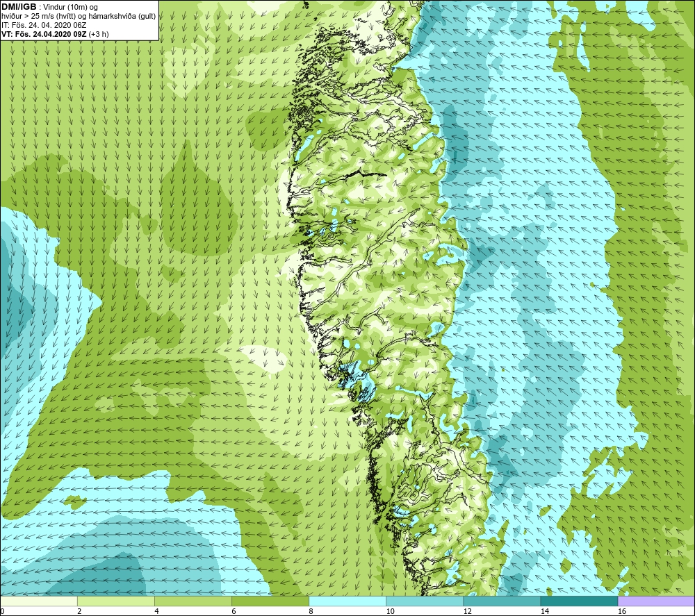
Task: Select the 4–6 m/s green color swatch
Action: click(193, 601)
